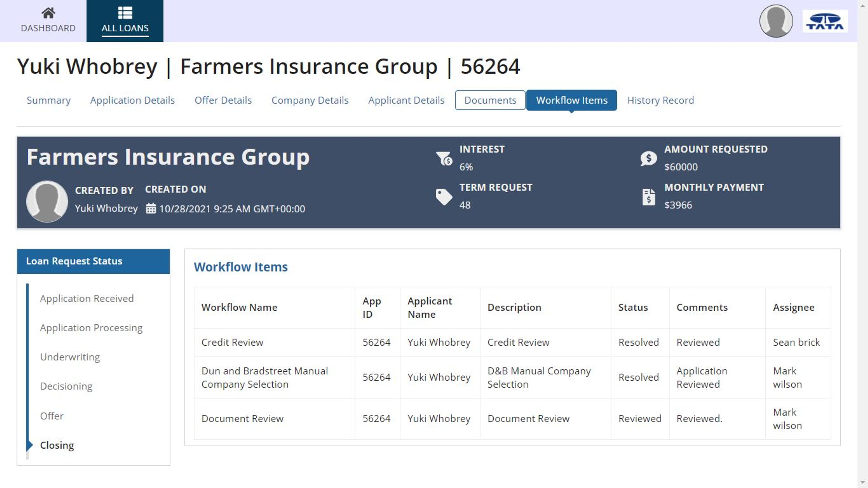Viewport: 868px width, 488px height.
Task: Select the Documents tab
Action: [x=490, y=100]
